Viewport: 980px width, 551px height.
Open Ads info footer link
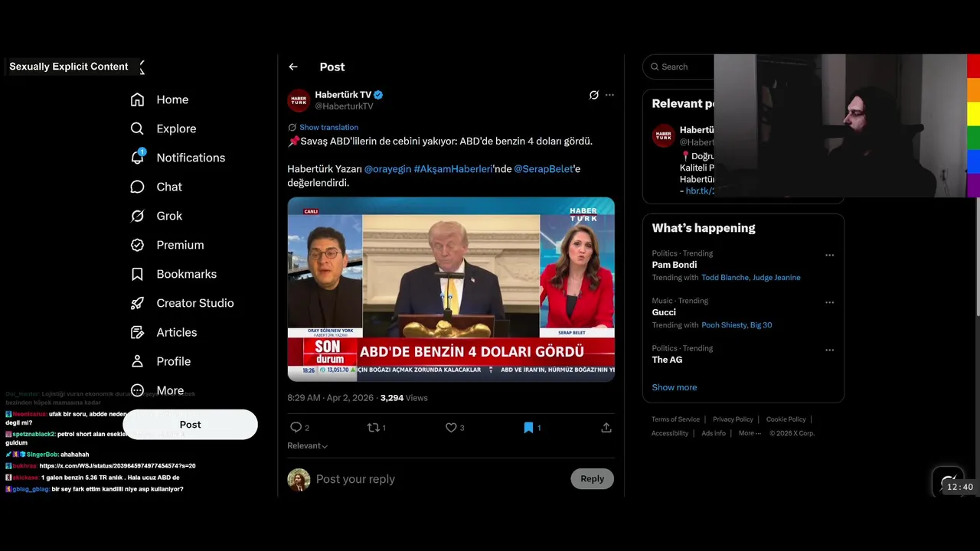tap(713, 433)
